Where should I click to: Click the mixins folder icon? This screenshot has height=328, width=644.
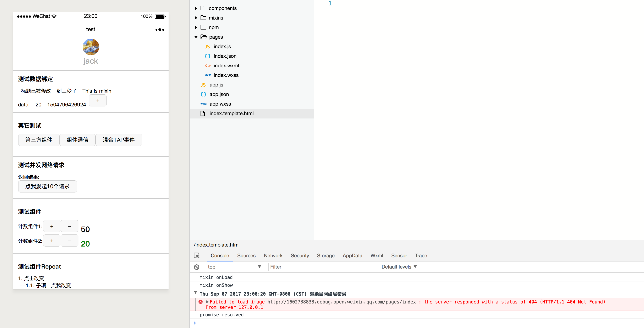[203, 18]
